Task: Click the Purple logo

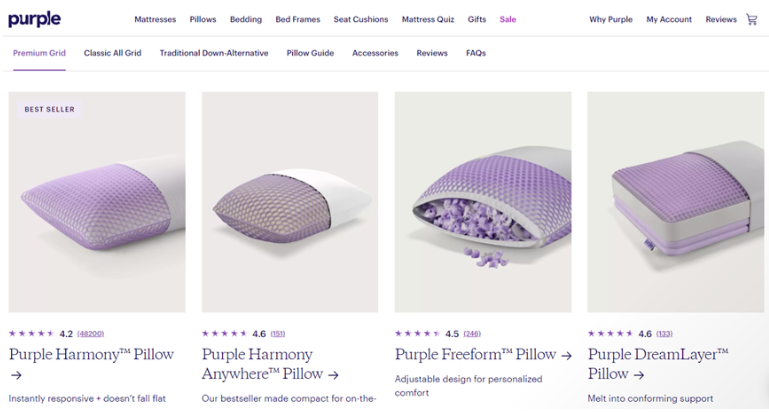Action: (34, 19)
